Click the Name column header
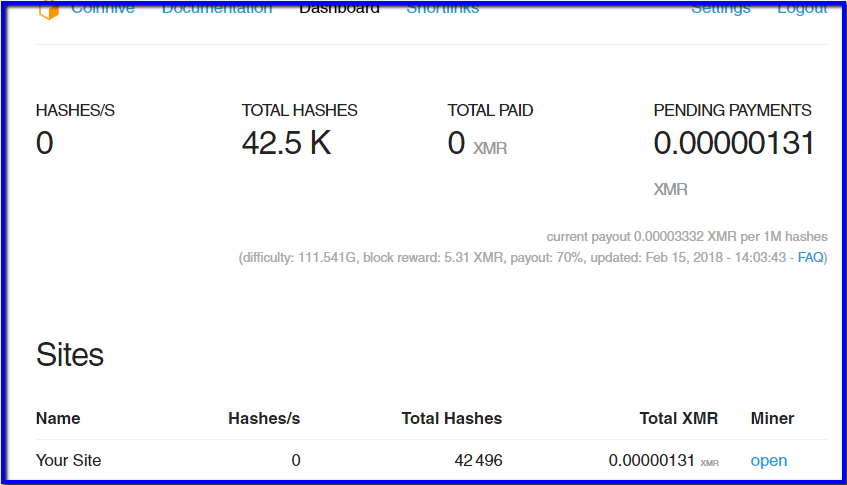 (x=58, y=418)
